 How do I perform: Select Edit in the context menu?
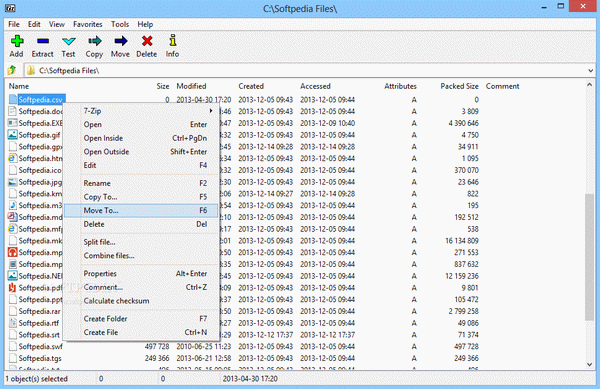[x=141, y=165]
